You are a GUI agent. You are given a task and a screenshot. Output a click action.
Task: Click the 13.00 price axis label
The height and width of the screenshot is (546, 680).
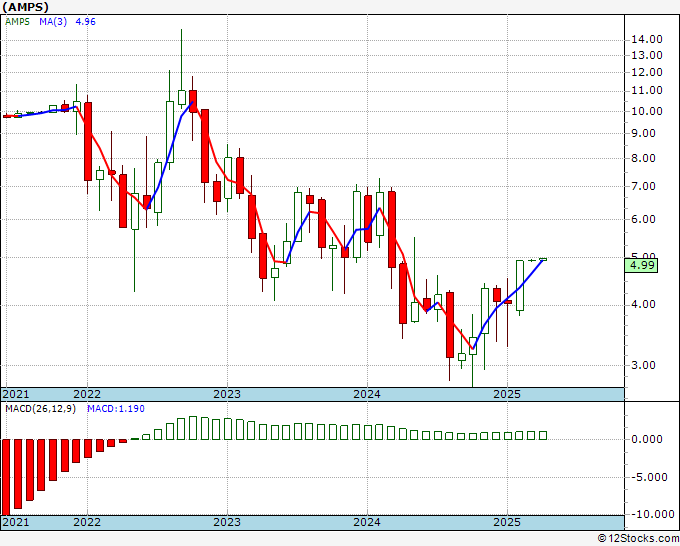coord(647,56)
